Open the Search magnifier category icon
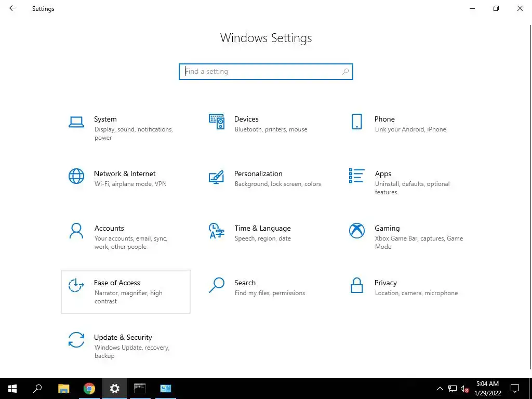 click(x=217, y=285)
